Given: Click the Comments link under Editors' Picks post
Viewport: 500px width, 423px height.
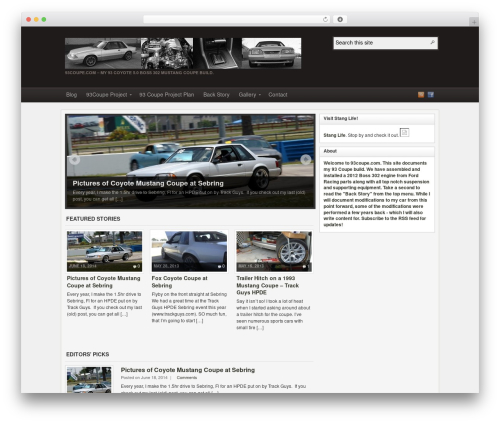Looking at the screenshot, I should pyautogui.click(x=187, y=378).
